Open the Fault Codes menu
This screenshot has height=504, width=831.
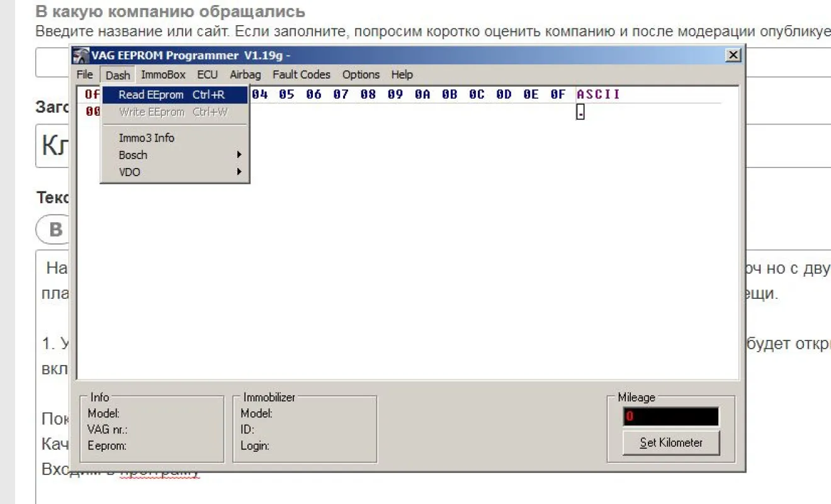coord(301,75)
